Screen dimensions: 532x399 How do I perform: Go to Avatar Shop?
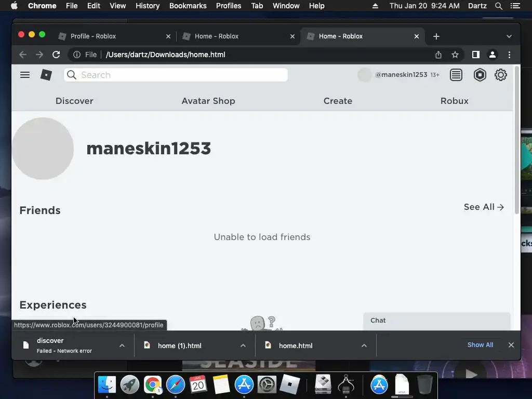click(208, 101)
